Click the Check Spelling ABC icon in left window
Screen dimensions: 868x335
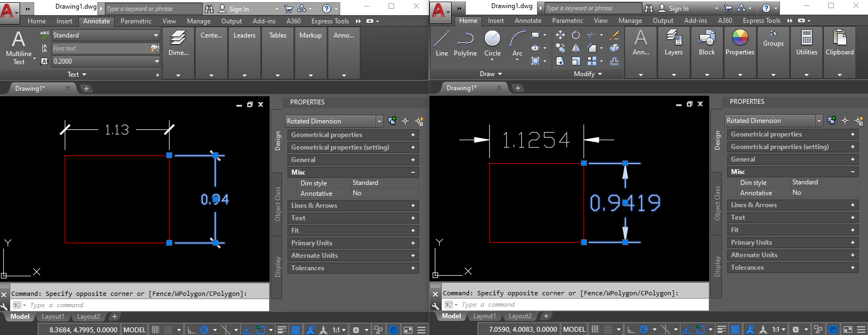(x=45, y=34)
